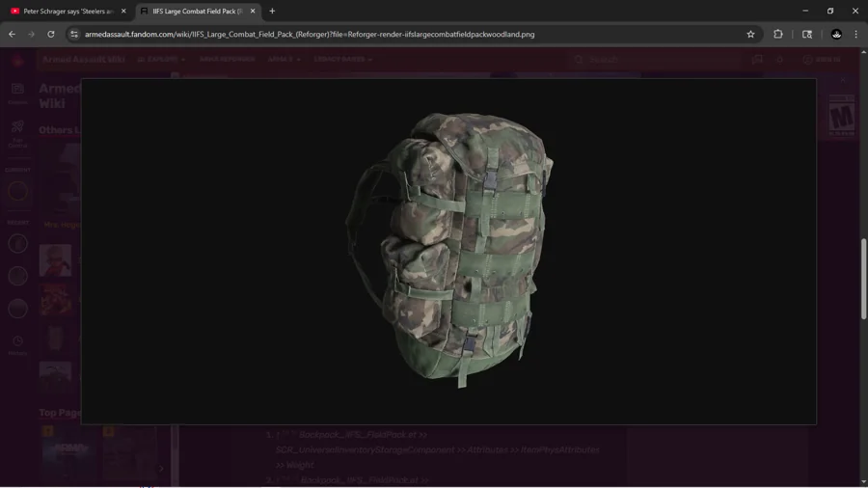Image resolution: width=868 pixels, height=488 pixels.
Task: Open the Fandom logo in the sidebar
Action: tap(17, 60)
